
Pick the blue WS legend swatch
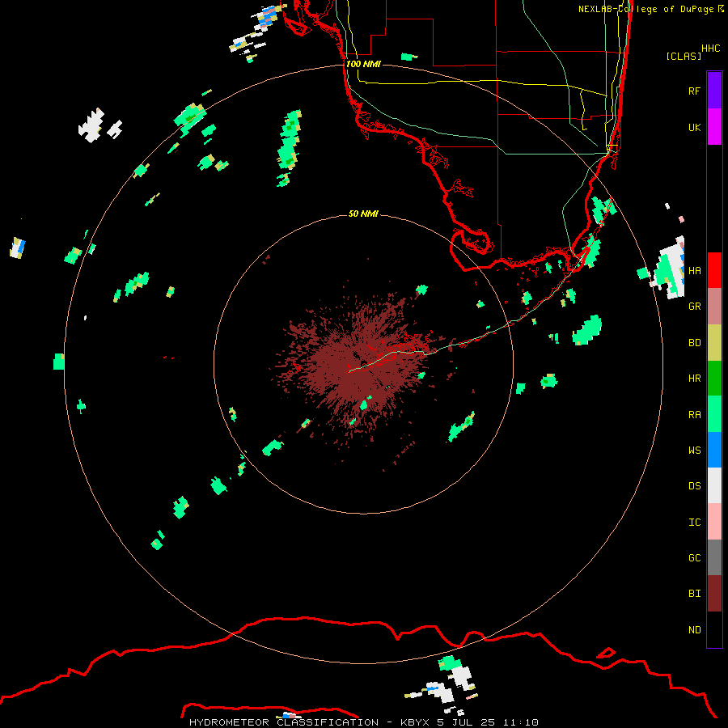point(714,450)
